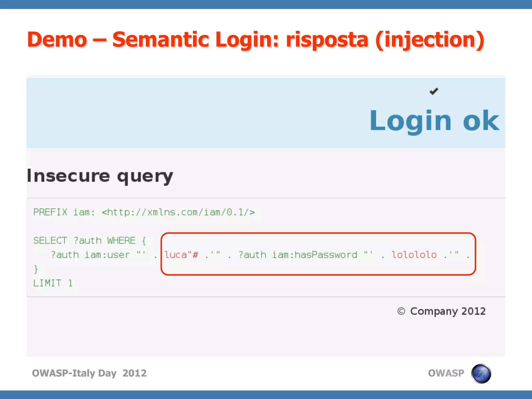Click the checkmark icon above Login ok
532x399 pixels.
pyautogui.click(x=434, y=91)
